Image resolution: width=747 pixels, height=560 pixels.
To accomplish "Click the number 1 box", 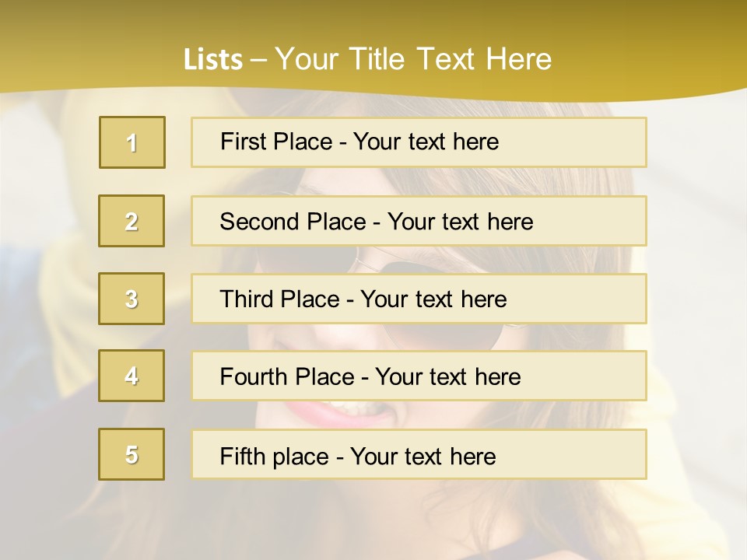I will [x=132, y=142].
